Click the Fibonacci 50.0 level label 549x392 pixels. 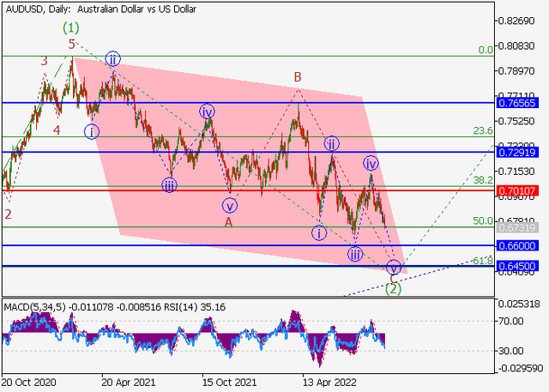[x=482, y=220]
